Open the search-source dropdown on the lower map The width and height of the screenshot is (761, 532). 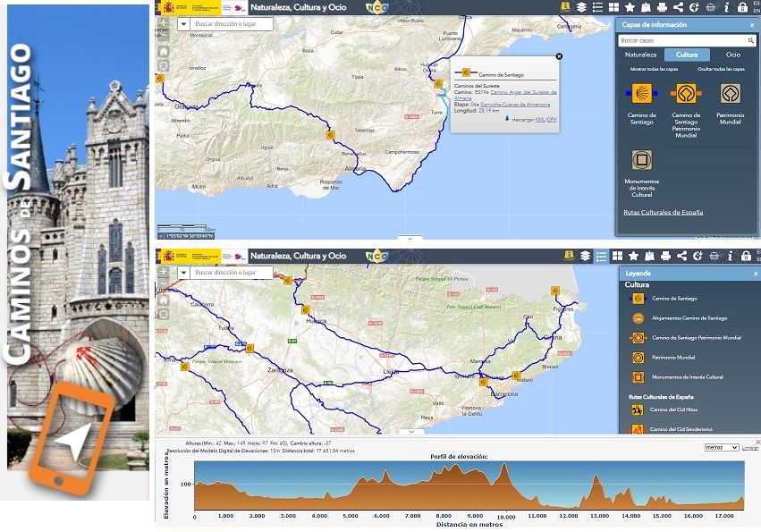tap(183, 273)
